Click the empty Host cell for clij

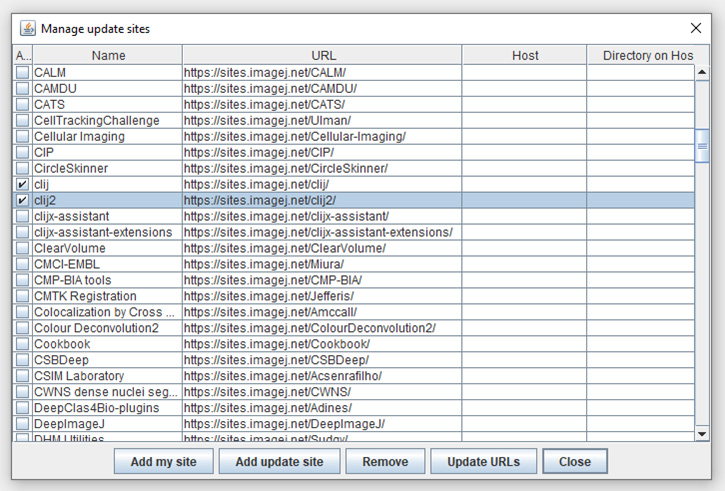(x=524, y=184)
